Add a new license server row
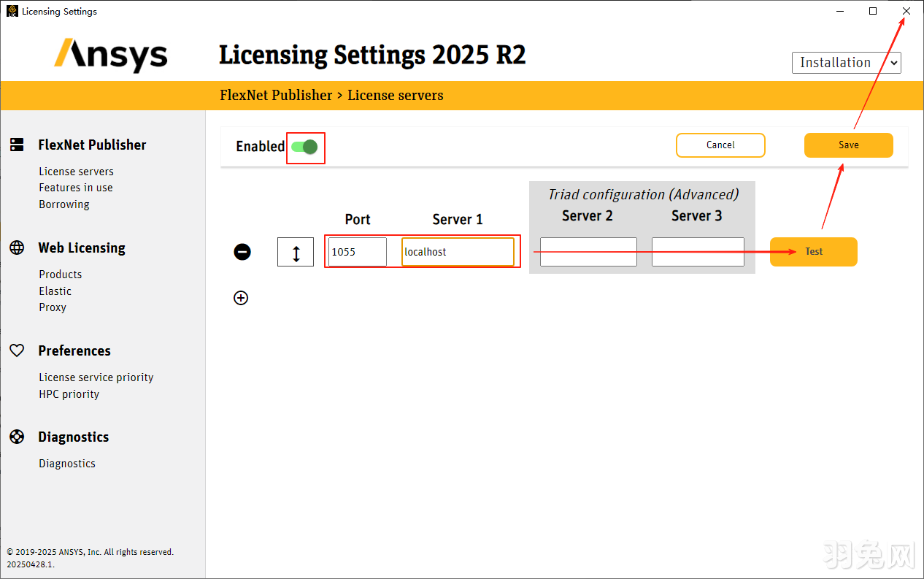Viewport: 924px width, 579px height. pos(242,297)
